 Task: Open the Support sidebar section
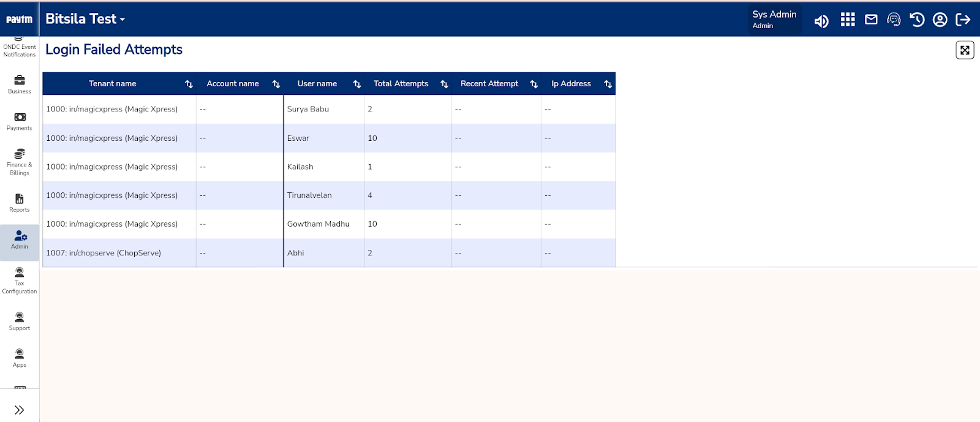(x=20, y=322)
